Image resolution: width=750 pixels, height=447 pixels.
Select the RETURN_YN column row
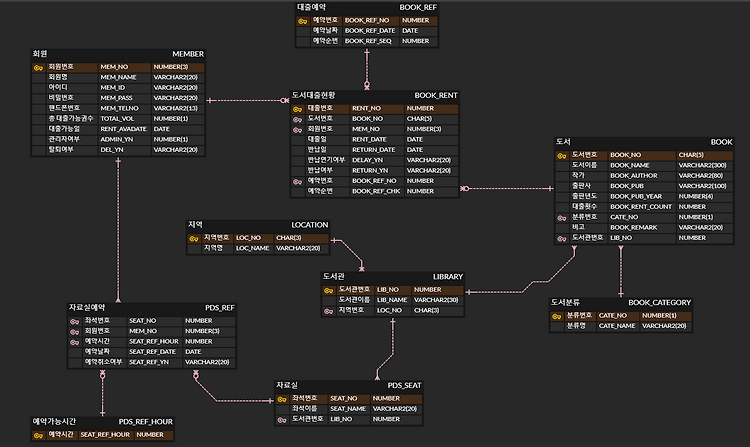coord(375,171)
